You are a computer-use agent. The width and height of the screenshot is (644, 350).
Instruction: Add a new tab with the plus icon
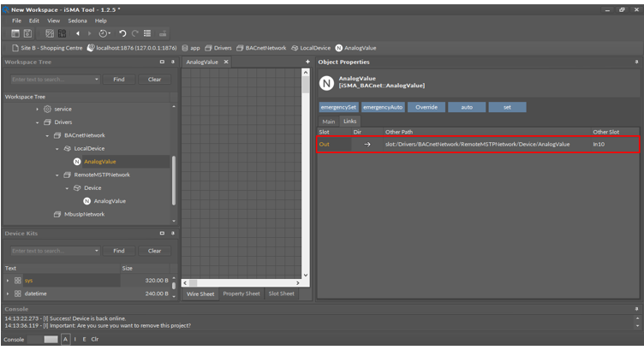(x=307, y=62)
